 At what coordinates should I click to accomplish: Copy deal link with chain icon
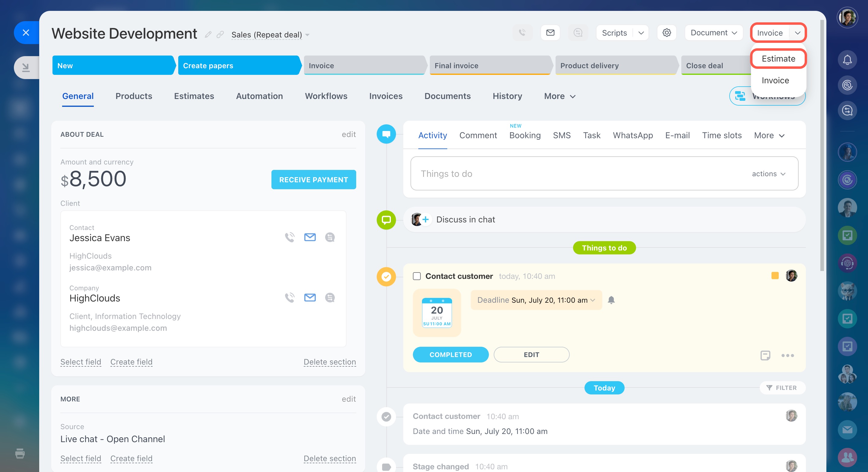[x=220, y=34]
